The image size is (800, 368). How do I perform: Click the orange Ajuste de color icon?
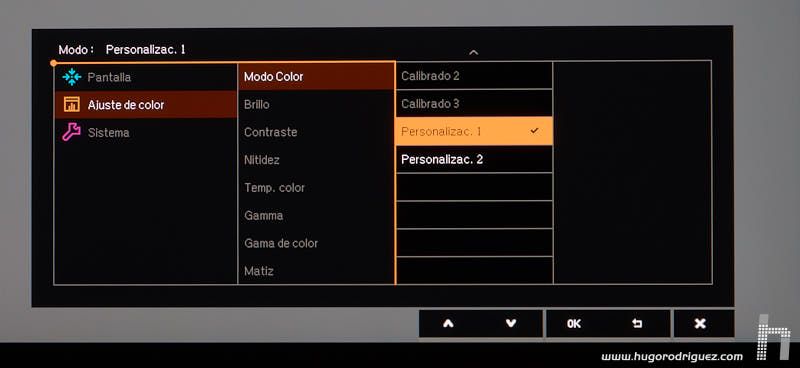click(x=71, y=105)
